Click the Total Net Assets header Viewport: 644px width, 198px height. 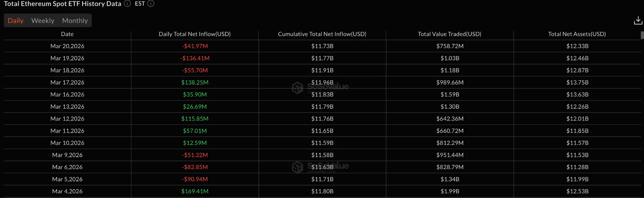(x=577, y=34)
